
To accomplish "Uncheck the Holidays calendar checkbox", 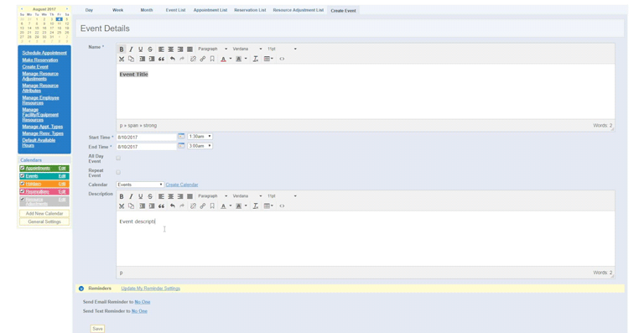I will click(x=23, y=184).
